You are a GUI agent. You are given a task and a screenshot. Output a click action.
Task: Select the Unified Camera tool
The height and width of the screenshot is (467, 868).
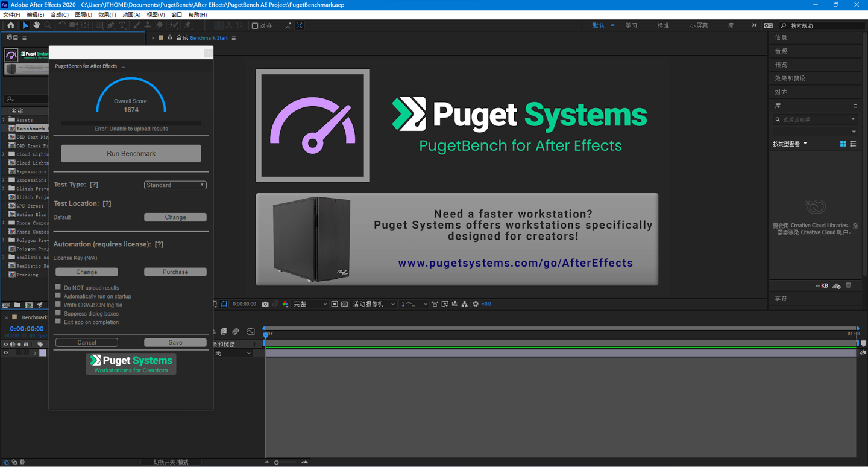click(x=74, y=25)
